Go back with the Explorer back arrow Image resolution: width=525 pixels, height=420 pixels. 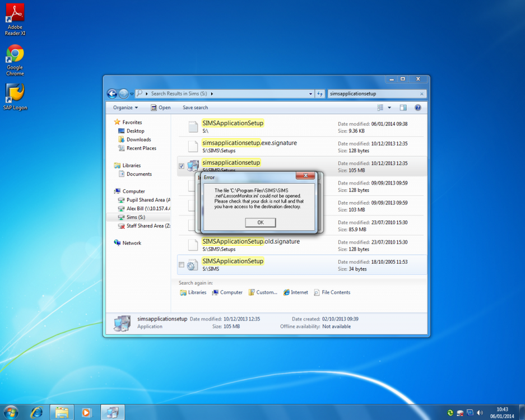112,94
